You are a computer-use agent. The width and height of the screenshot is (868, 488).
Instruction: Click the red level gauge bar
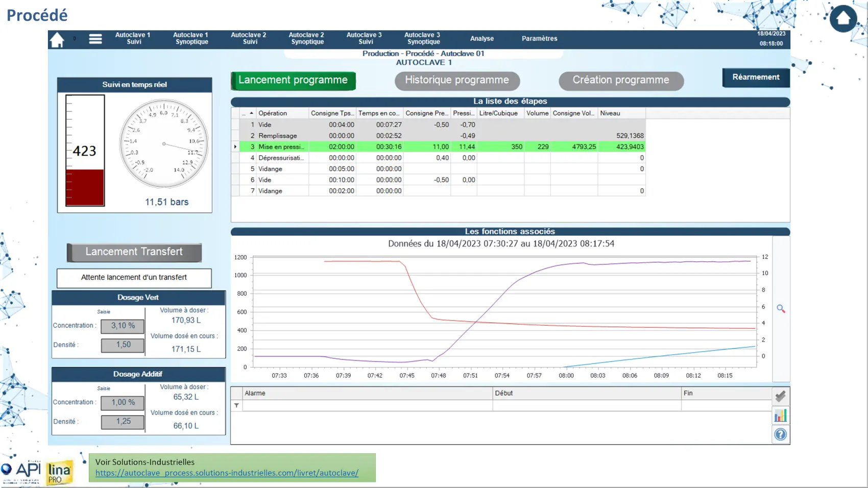pos(85,187)
